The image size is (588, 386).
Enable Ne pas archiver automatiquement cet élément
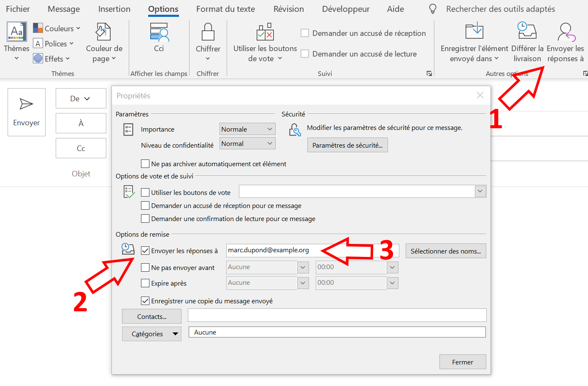145,164
